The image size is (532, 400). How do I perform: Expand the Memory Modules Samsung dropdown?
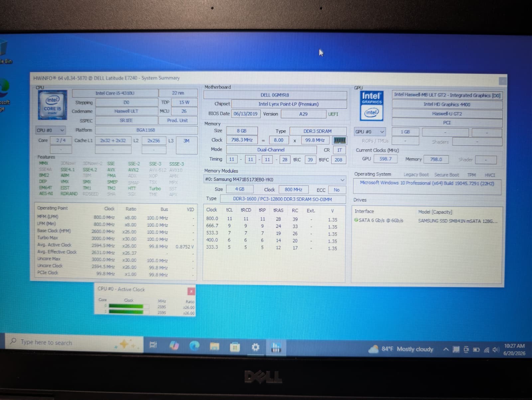coord(275,179)
